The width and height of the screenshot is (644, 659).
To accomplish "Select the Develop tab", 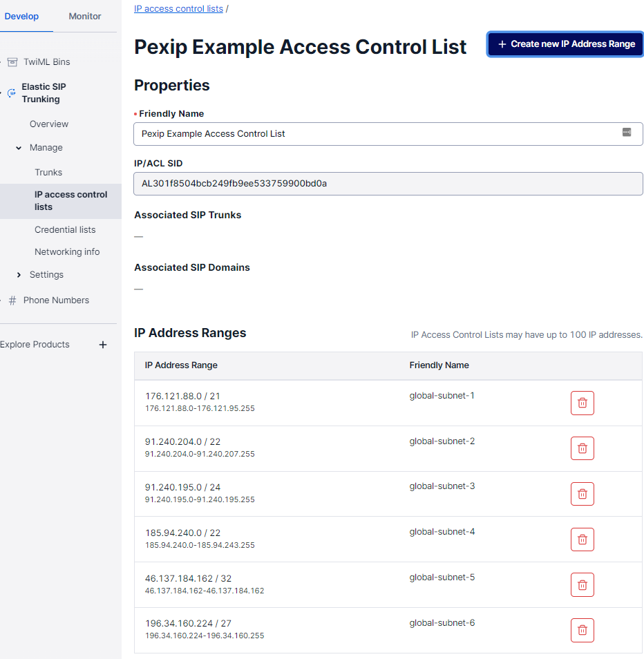I will click(x=21, y=16).
